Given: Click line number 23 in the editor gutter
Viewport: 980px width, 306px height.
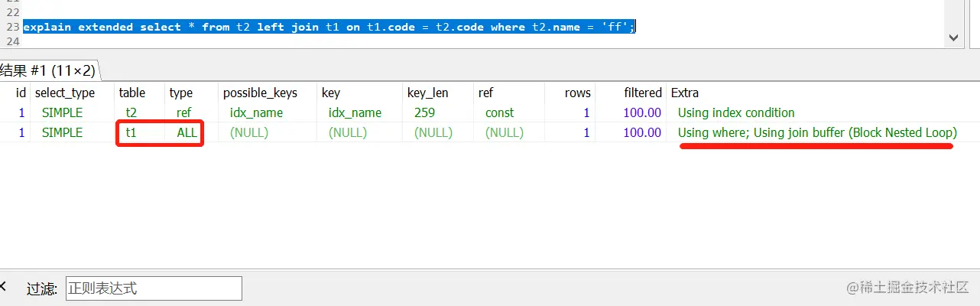Looking at the screenshot, I should (11, 27).
